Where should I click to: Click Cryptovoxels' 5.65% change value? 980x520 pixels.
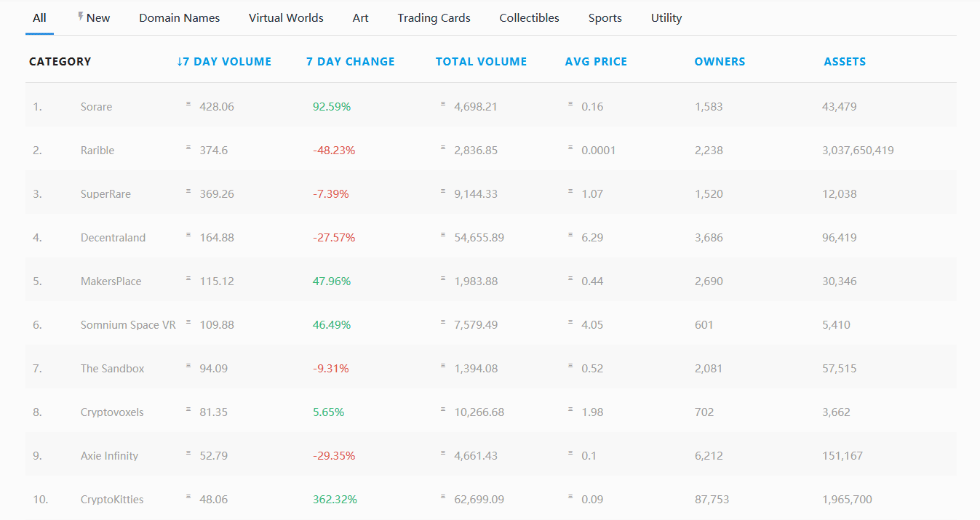point(329,412)
